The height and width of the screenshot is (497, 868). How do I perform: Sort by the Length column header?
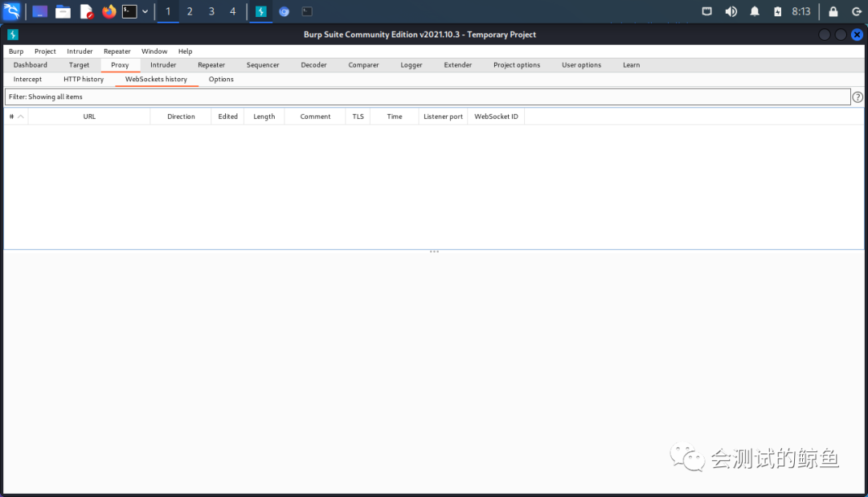point(264,117)
